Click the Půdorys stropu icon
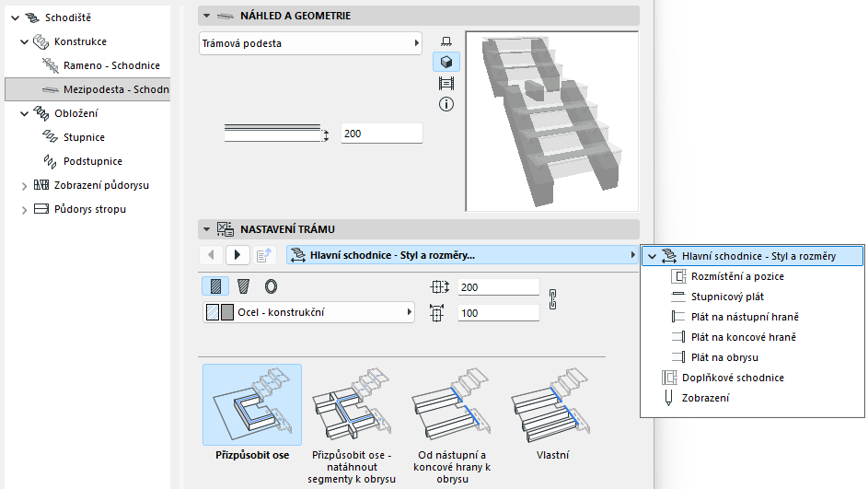The width and height of the screenshot is (868, 489). [41, 209]
